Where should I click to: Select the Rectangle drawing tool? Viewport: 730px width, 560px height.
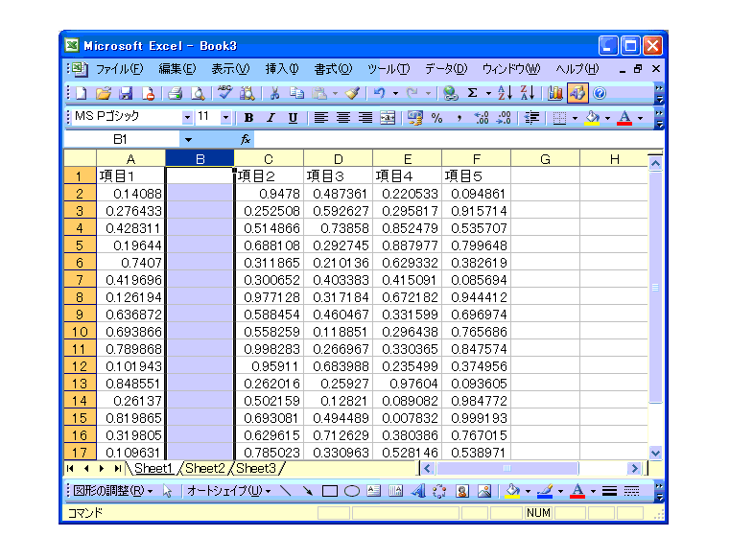pyautogui.click(x=330, y=491)
